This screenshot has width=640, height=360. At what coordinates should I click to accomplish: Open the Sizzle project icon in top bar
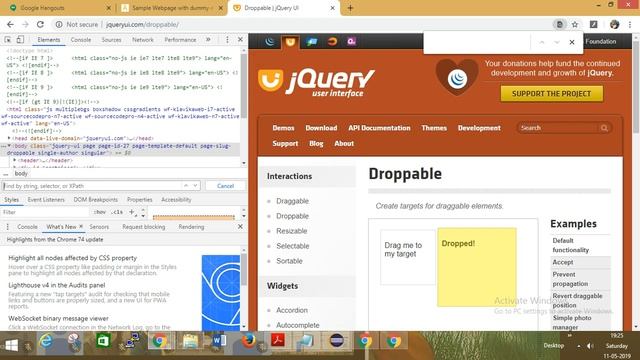(x=332, y=42)
